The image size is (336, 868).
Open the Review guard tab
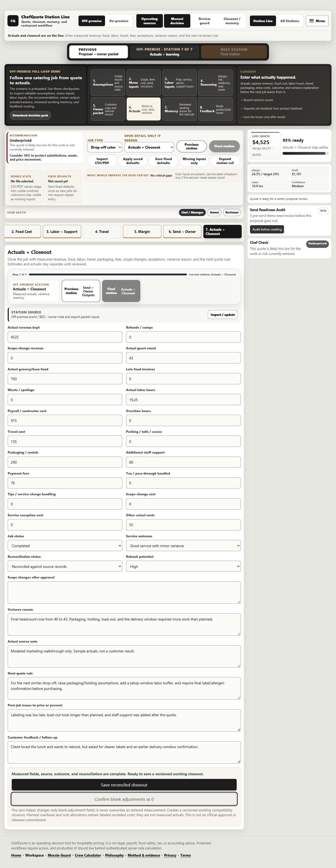pyautogui.click(x=204, y=21)
